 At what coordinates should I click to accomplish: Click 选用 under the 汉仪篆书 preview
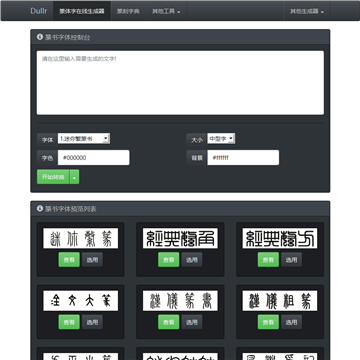click(x=192, y=322)
